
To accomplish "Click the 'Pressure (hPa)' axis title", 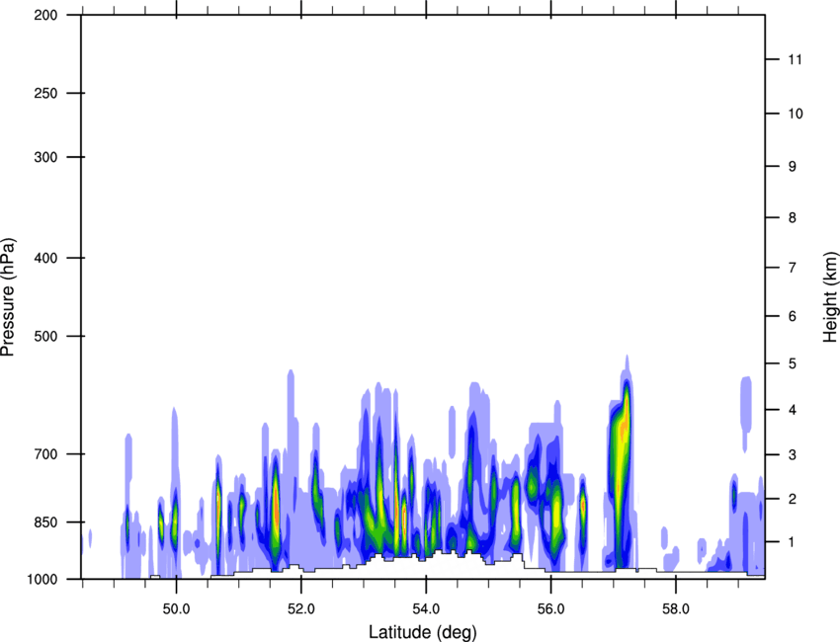I will (8, 297).
